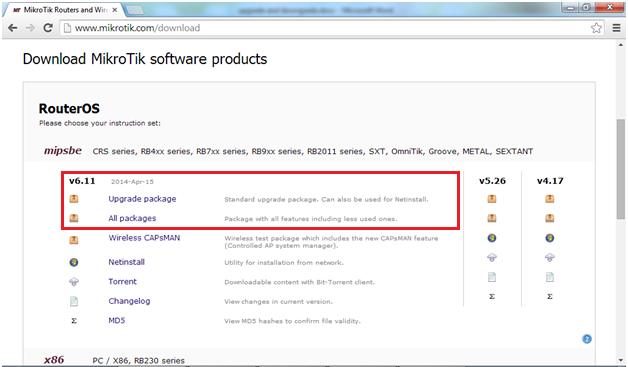Click 'PC / X86, RB230 series' text
The height and width of the screenshot is (367, 628).
point(139,360)
